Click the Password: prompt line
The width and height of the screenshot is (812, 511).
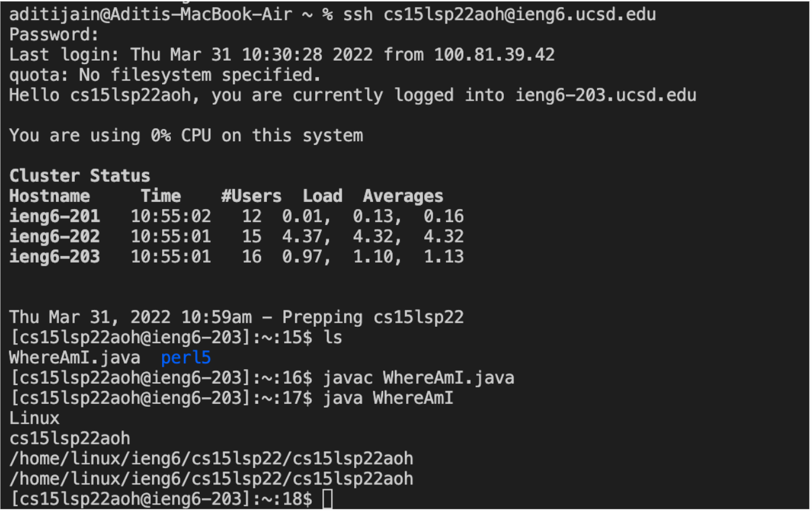54,35
